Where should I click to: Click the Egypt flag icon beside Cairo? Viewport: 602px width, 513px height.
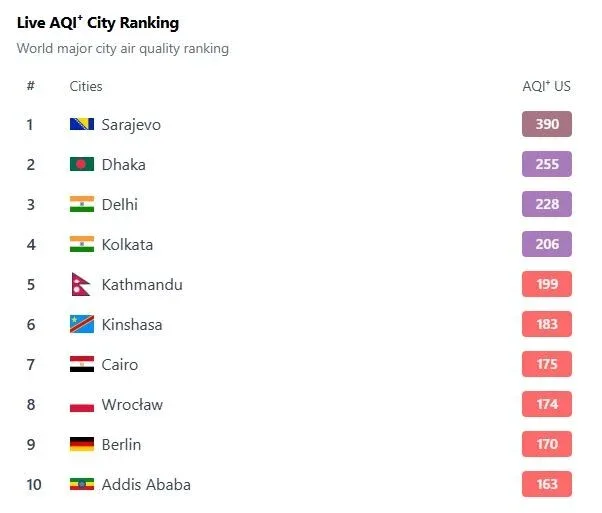click(81, 364)
